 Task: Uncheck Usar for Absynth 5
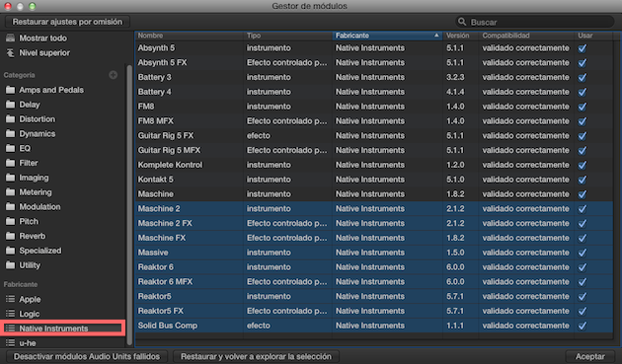coord(583,48)
